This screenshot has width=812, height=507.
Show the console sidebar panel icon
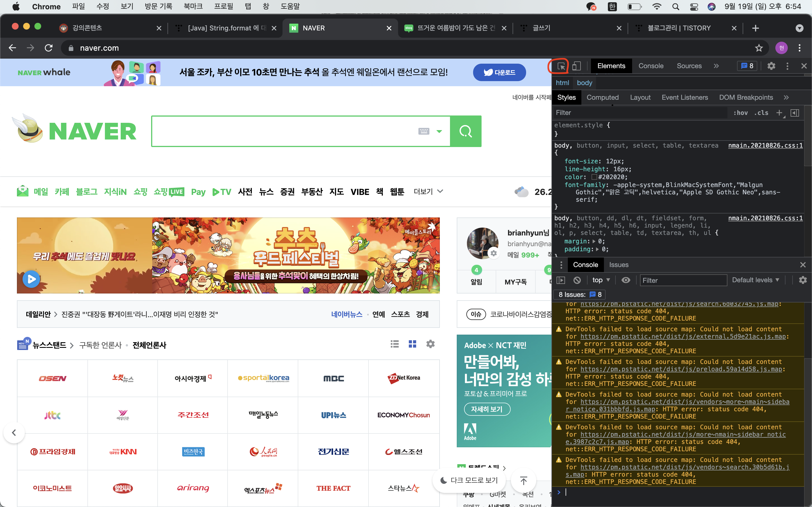561,280
